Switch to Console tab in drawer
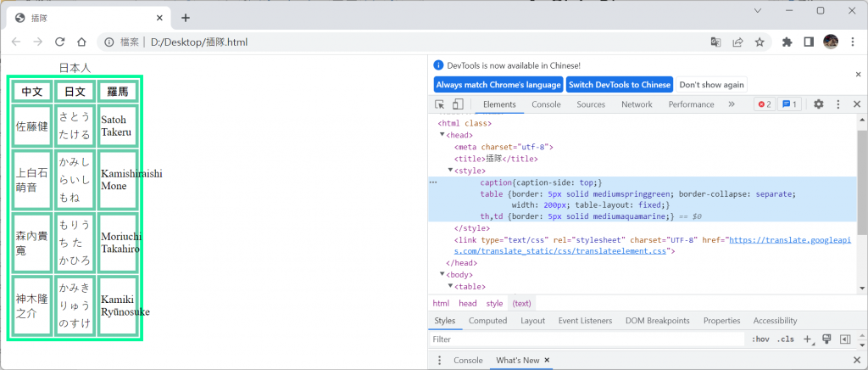 click(468, 360)
